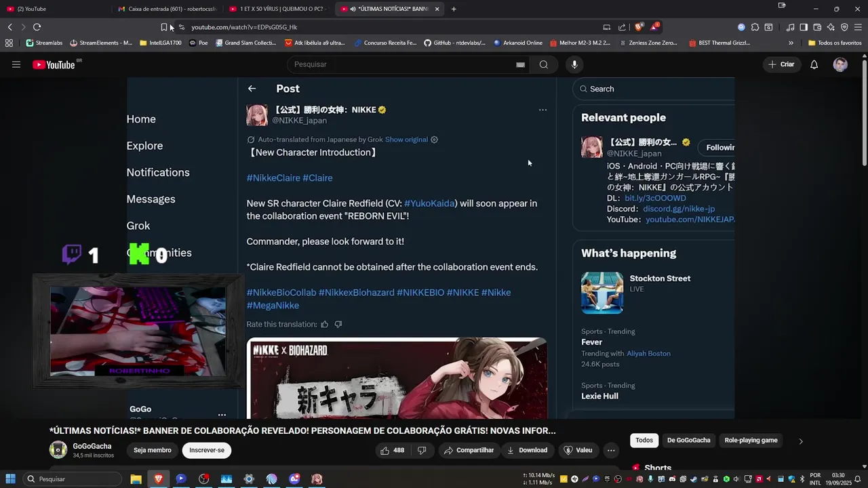Screen dimensions: 868x488
Task: Open more actions ellipsis below video
Action: click(x=611, y=450)
